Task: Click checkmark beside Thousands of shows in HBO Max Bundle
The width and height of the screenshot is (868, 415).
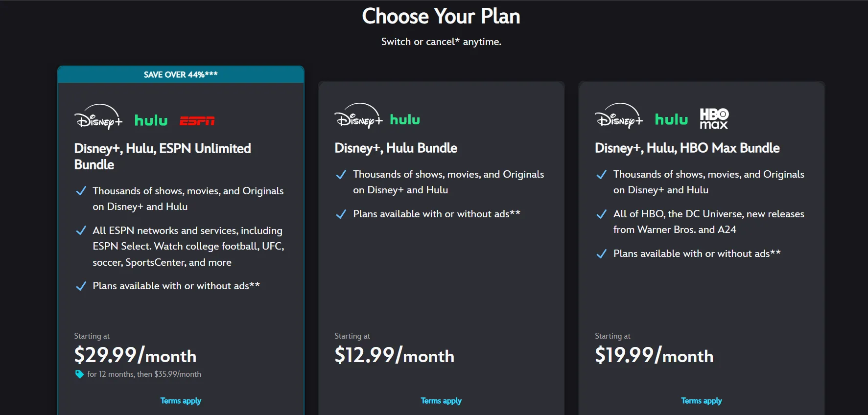Action: tap(602, 175)
